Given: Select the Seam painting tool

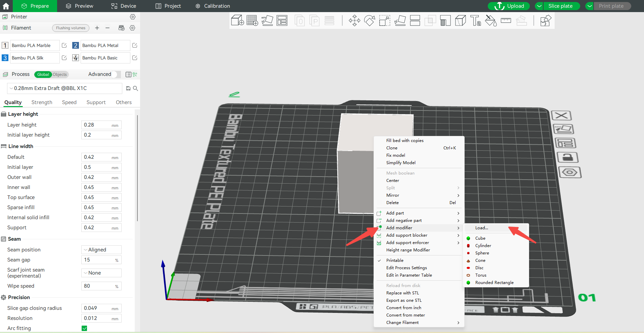Looking at the screenshot, I should pyautogui.click(x=460, y=20).
